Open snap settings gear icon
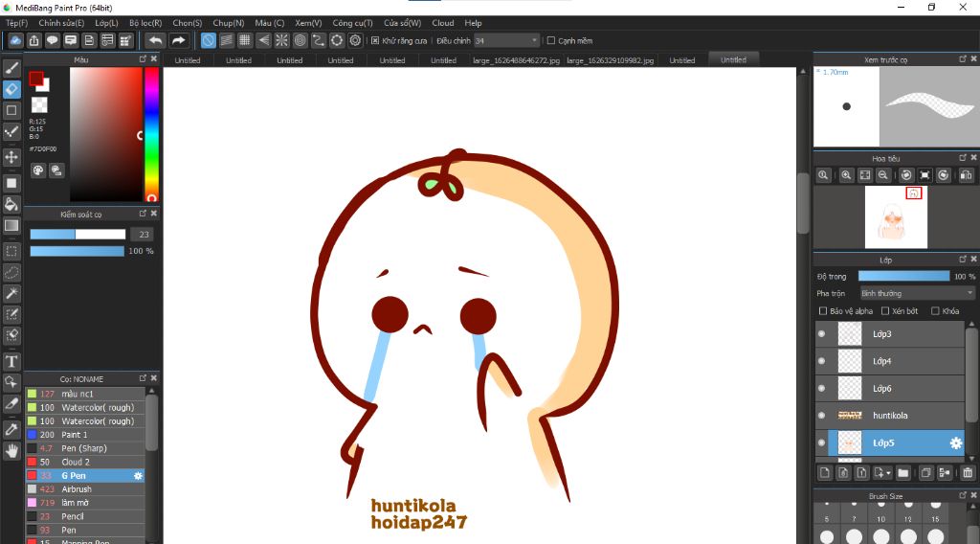Image resolution: width=980 pixels, height=544 pixels. coord(356,40)
